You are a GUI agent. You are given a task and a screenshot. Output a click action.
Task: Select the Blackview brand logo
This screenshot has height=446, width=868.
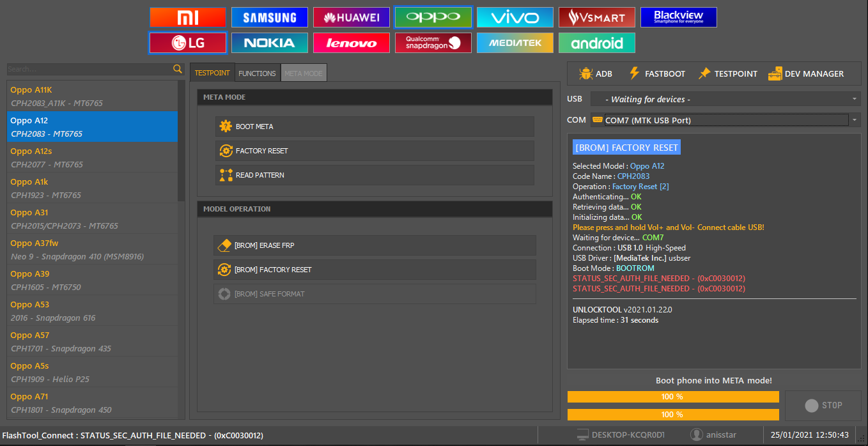click(679, 17)
